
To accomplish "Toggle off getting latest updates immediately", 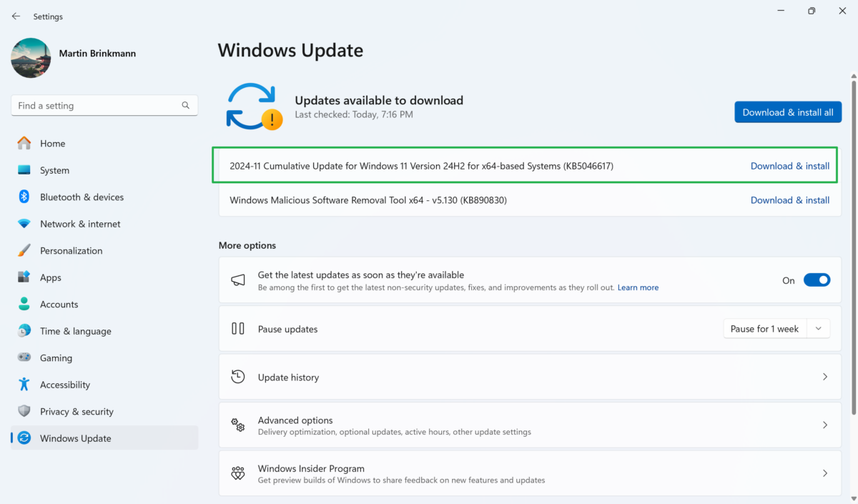I will pyautogui.click(x=817, y=280).
